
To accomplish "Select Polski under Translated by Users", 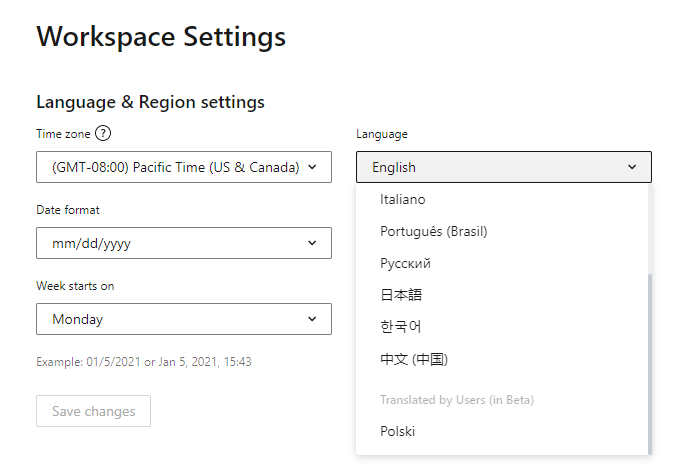I will point(398,431).
